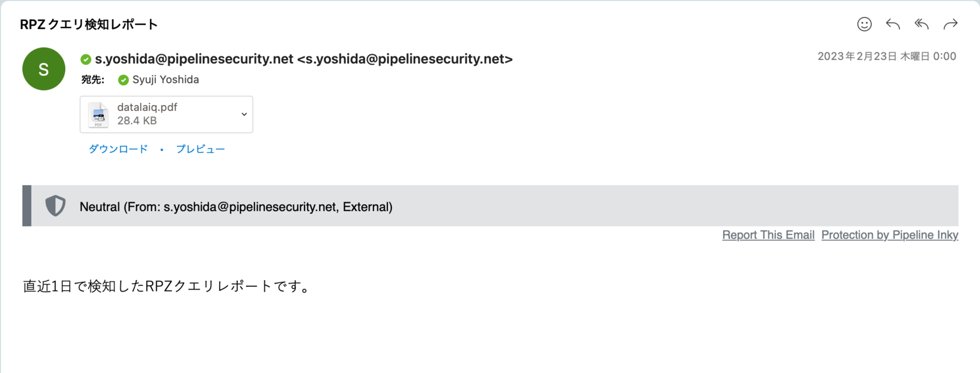Click the green S sender avatar
This screenshot has height=373, width=980.
[x=44, y=69]
